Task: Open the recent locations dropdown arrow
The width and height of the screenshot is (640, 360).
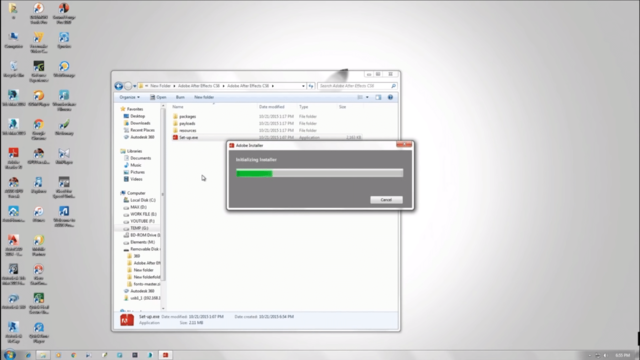Action: 135,86
